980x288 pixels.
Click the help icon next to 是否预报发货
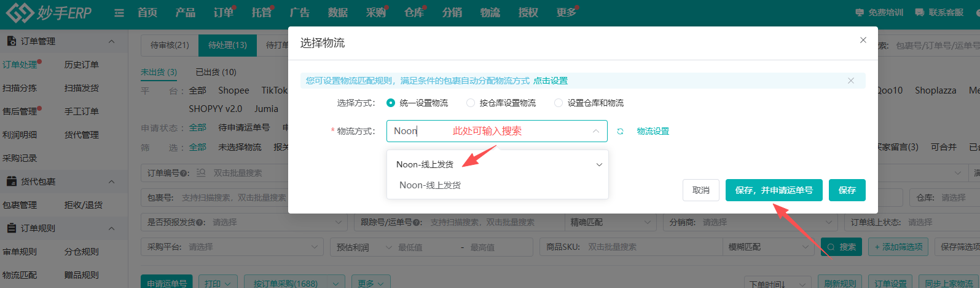[201, 223]
